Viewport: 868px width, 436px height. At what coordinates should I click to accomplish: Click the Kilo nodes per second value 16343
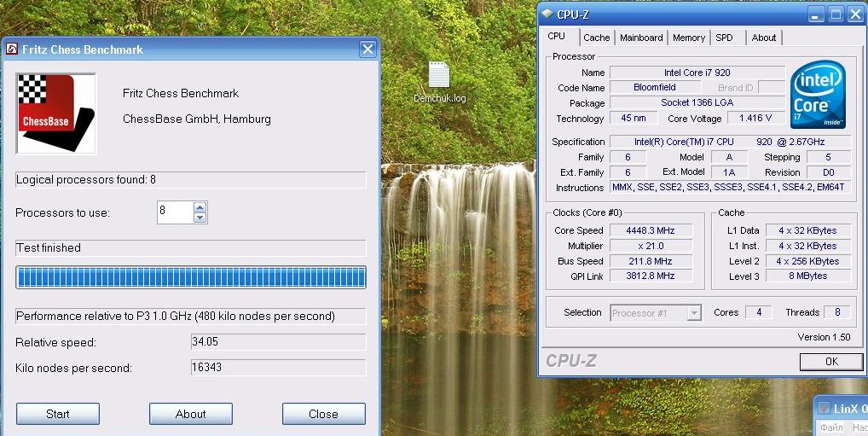point(279,367)
